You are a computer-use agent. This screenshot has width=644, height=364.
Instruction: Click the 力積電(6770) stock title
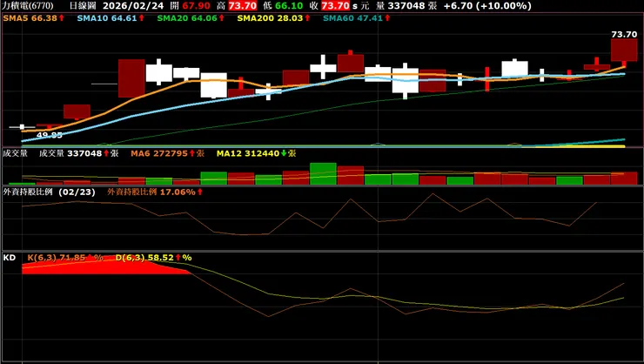pos(28,6)
